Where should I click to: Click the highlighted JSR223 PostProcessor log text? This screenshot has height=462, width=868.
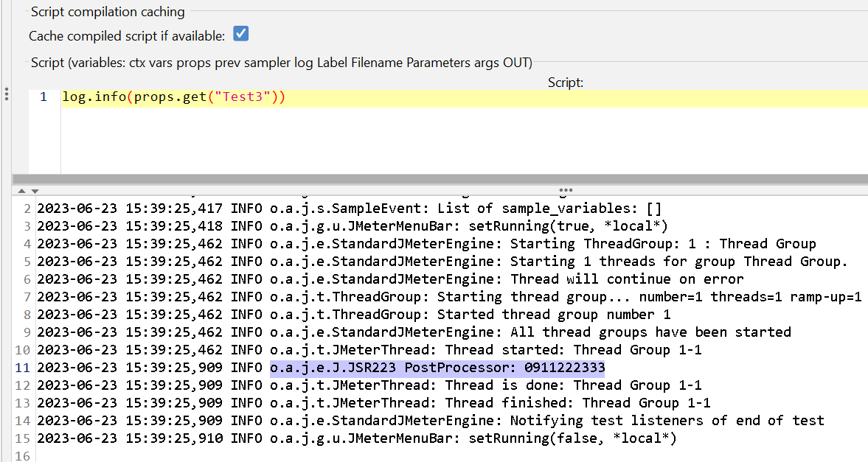437,368
